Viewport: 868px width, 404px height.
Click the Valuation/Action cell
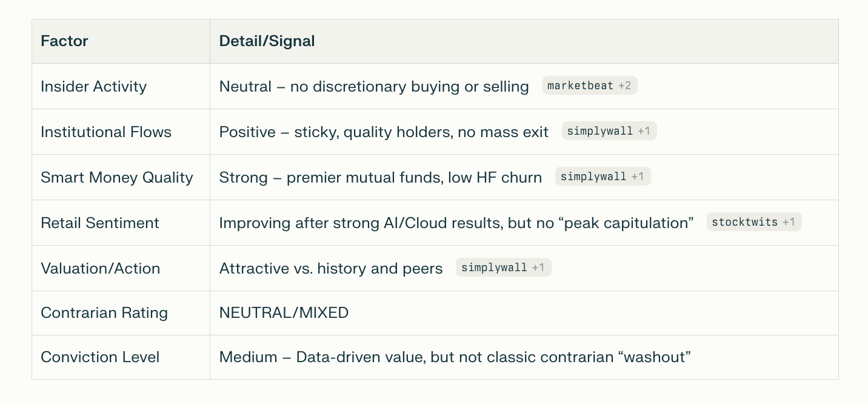[100, 269]
